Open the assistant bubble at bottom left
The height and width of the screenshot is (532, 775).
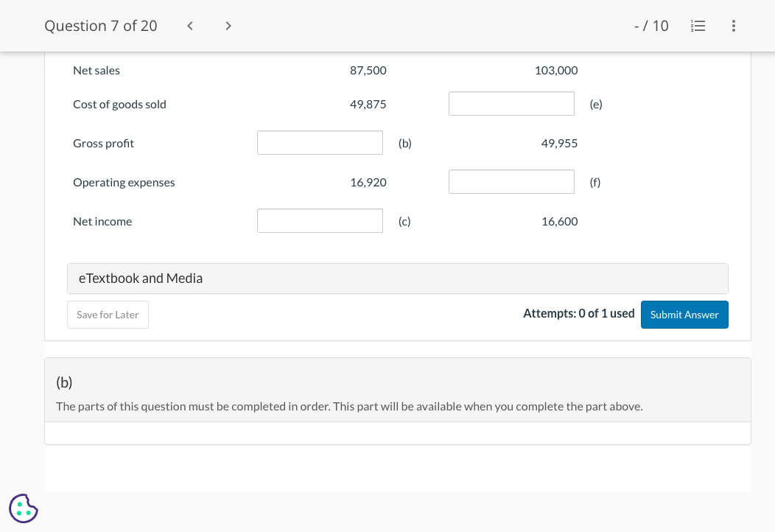point(23,508)
